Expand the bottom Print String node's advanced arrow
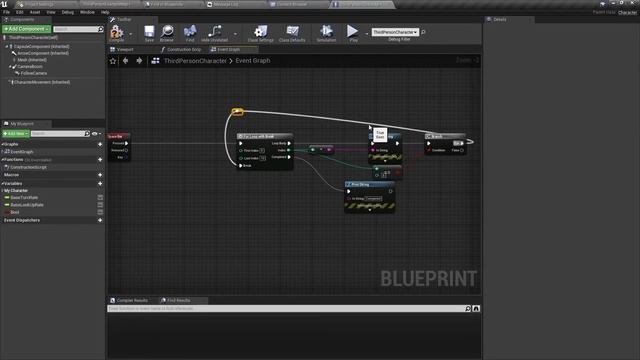The image size is (640, 360). tap(370, 210)
